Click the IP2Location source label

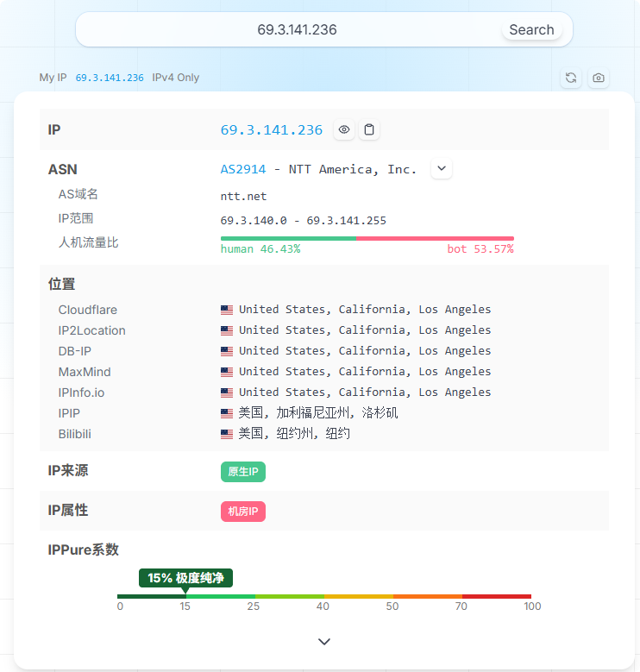pos(91,330)
